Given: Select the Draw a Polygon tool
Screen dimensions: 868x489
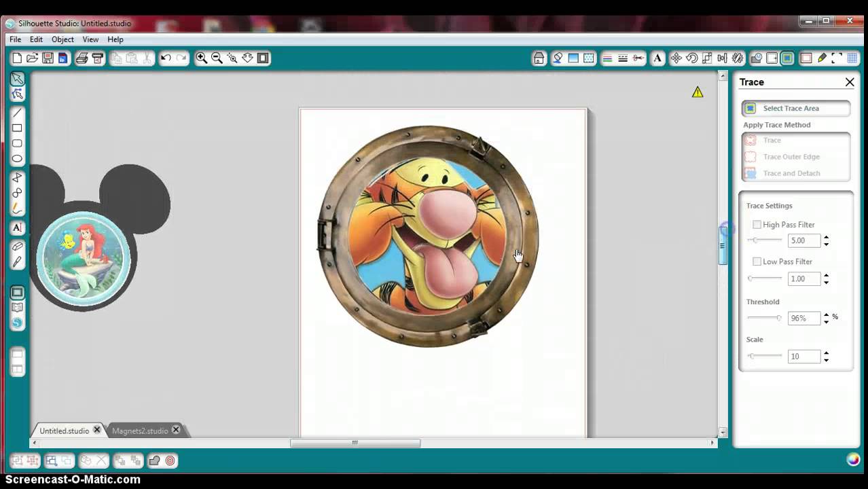Looking at the screenshot, I should coord(17,177).
